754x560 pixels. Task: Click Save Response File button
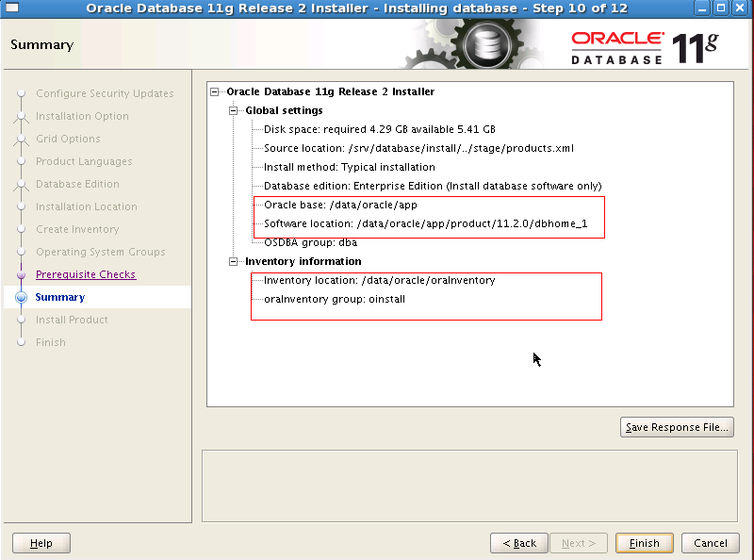(677, 427)
